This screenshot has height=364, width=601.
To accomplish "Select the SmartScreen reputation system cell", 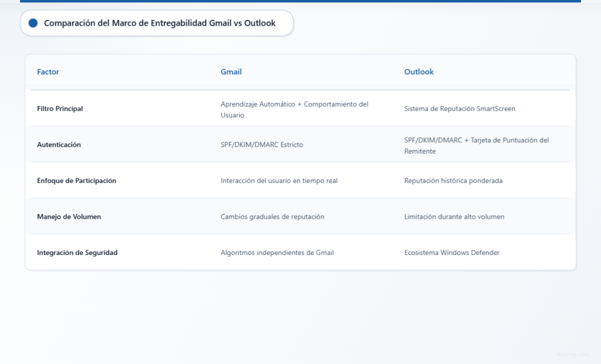I will pos(460,108).
